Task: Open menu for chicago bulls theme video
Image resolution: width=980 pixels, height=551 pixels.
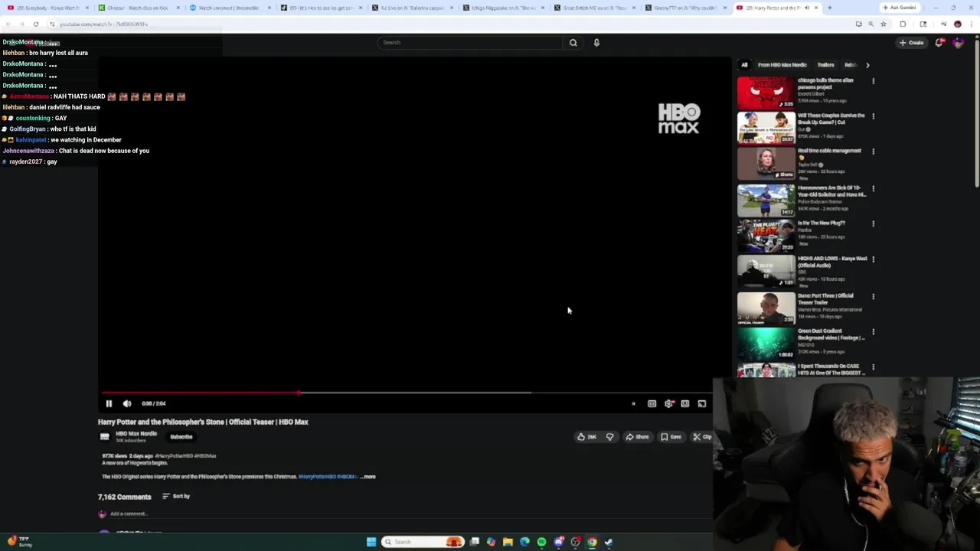Action: [x=873, y=81]
